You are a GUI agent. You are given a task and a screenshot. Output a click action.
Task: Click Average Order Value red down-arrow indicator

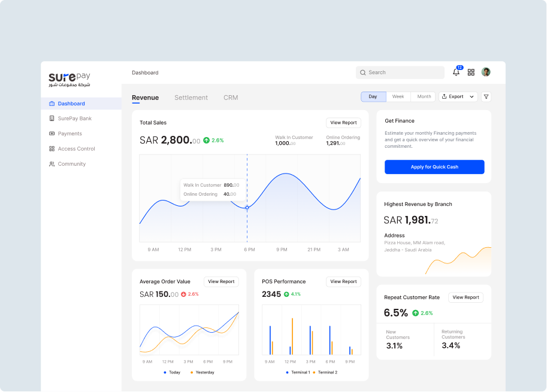183,294
